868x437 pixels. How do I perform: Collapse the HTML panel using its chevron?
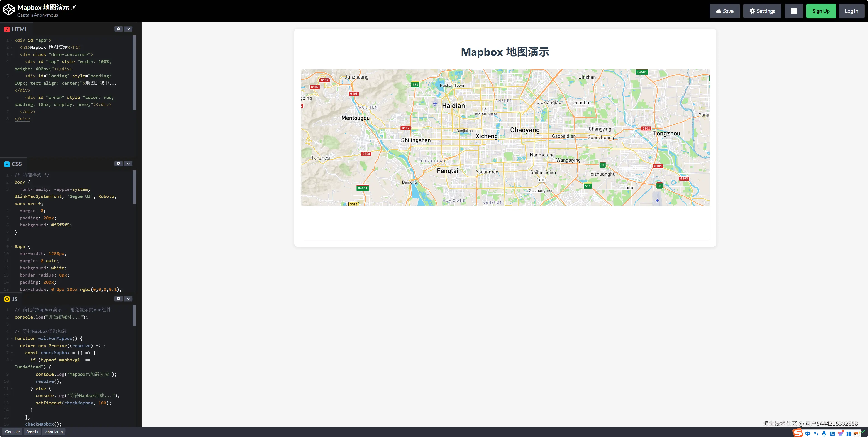point(128,29)
